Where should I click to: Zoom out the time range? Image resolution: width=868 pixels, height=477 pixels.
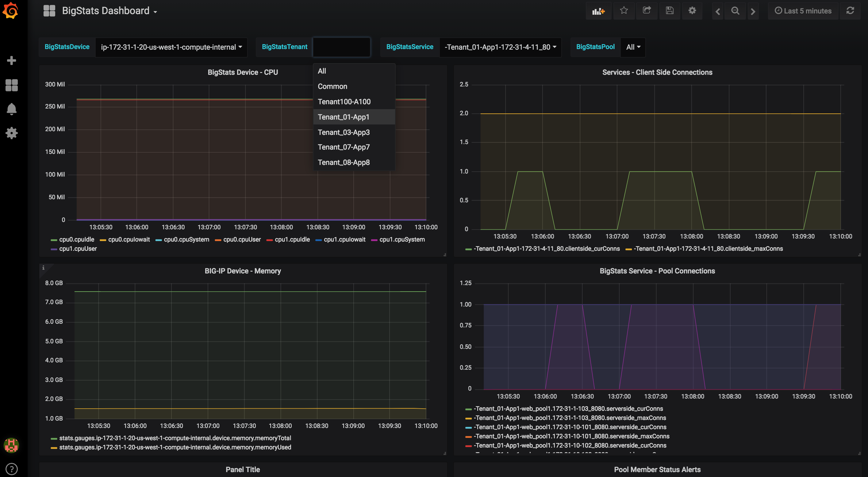tap(735, 11)
